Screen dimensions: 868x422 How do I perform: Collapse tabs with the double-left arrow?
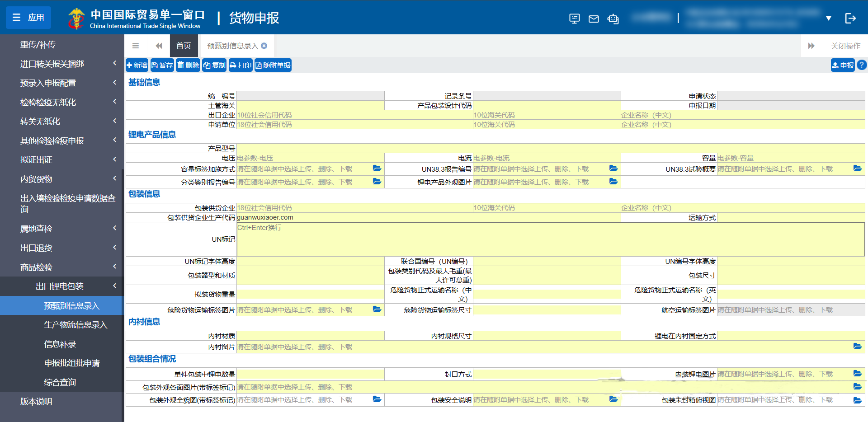click(159, 46)
